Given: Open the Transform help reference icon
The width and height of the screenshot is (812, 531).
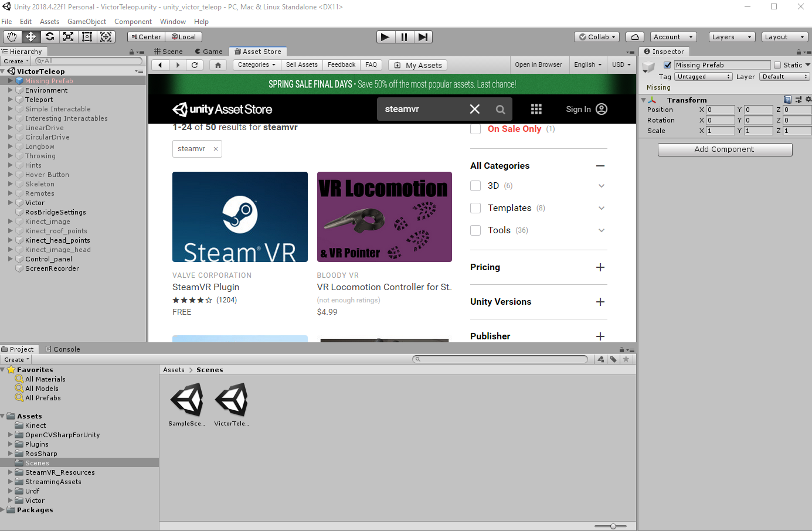Looking at the screenshot, I should (787, 100).
